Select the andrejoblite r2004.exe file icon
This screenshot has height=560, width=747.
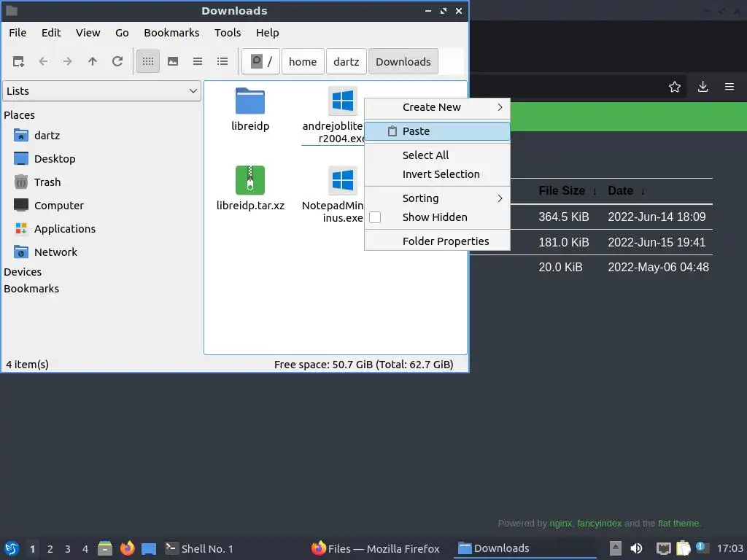pos(343,101)
